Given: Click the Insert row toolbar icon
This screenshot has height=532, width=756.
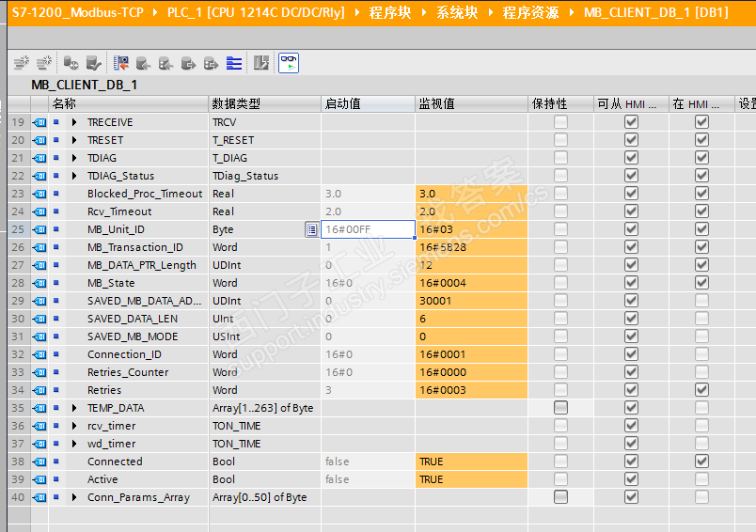Looking at the screenshot, I should click(x=22, y=63).
